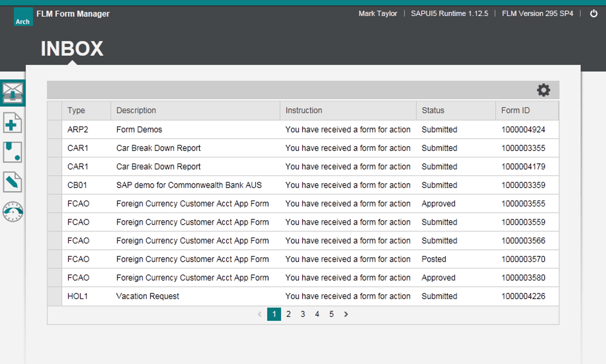The image size is (606, 364).
Task: Go to previous page arrow
Action: click(260, 314)
